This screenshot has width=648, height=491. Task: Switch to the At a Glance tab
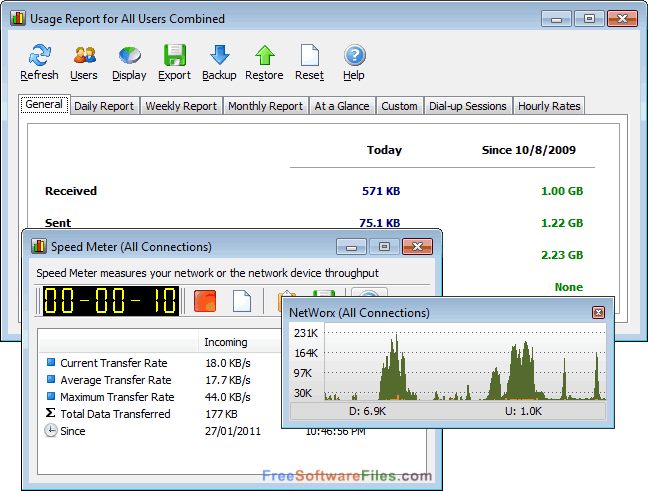(342, 106)
